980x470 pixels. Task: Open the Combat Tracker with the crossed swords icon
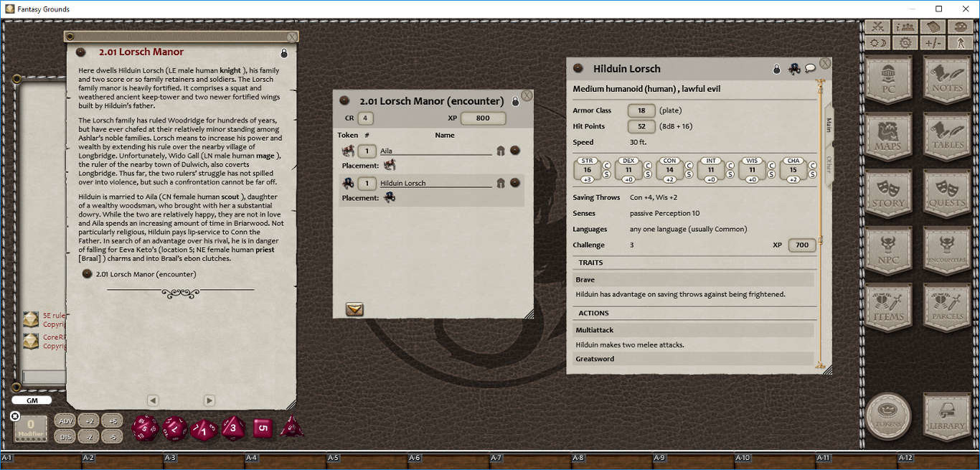(x=878, y=26)
